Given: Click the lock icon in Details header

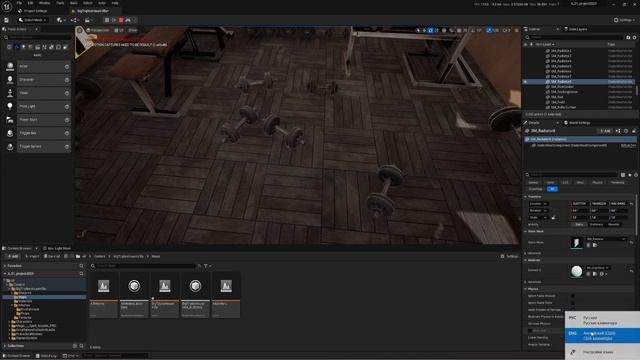Looking at the screenshot, I should click(634, 131).
